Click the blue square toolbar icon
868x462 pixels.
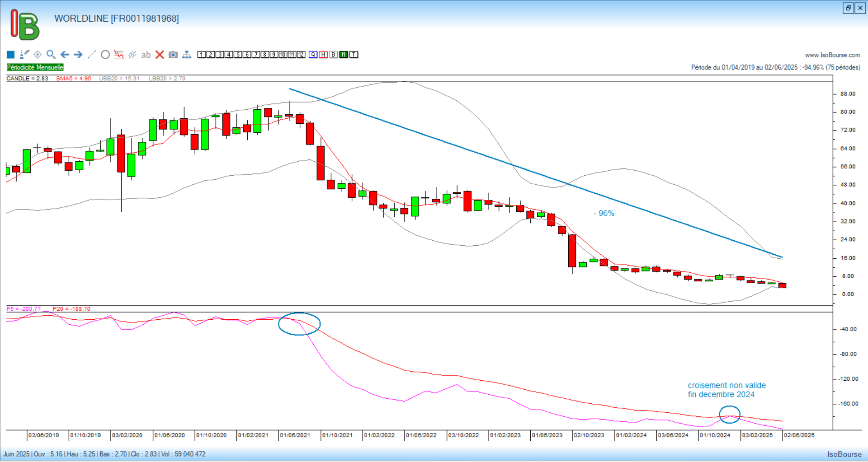pyautogui.click(x=11, y=55)
